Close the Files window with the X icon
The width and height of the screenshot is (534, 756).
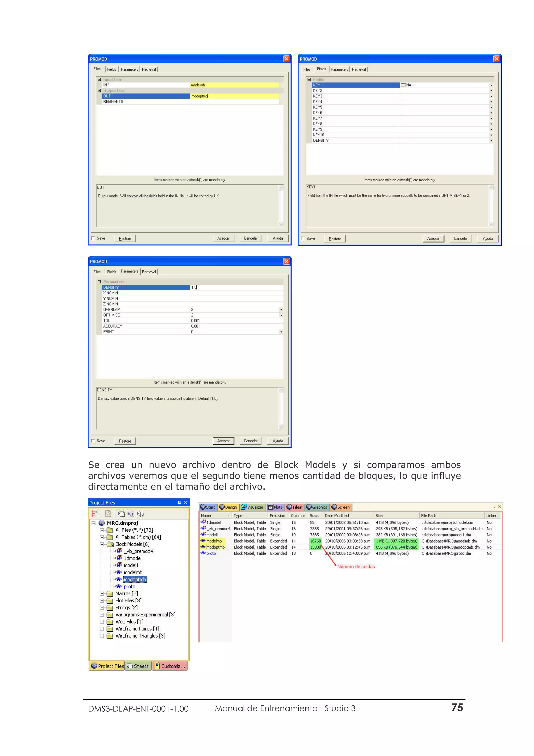[x=500, y=507]
